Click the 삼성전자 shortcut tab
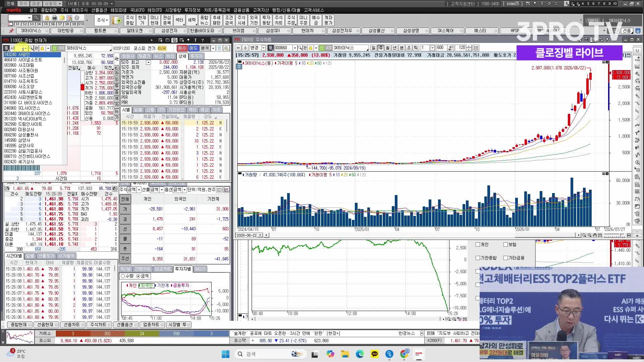The image size is (644, 362). click(169, 31)
